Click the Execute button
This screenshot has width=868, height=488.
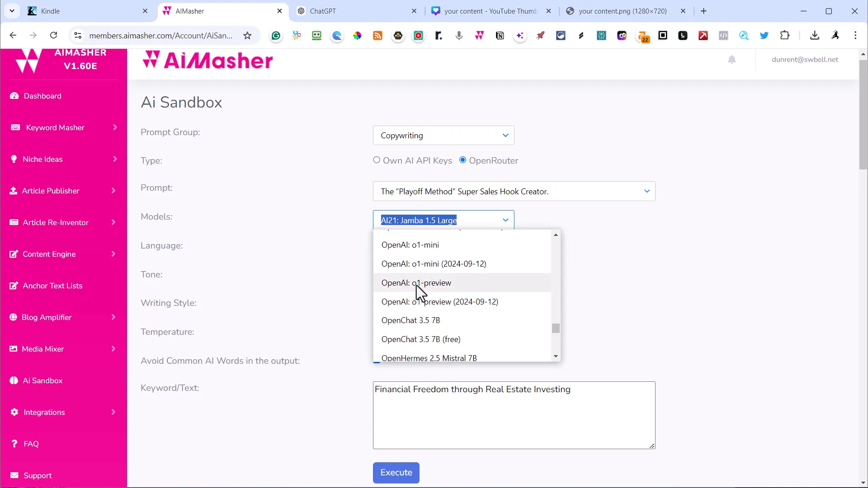(397, 472)
